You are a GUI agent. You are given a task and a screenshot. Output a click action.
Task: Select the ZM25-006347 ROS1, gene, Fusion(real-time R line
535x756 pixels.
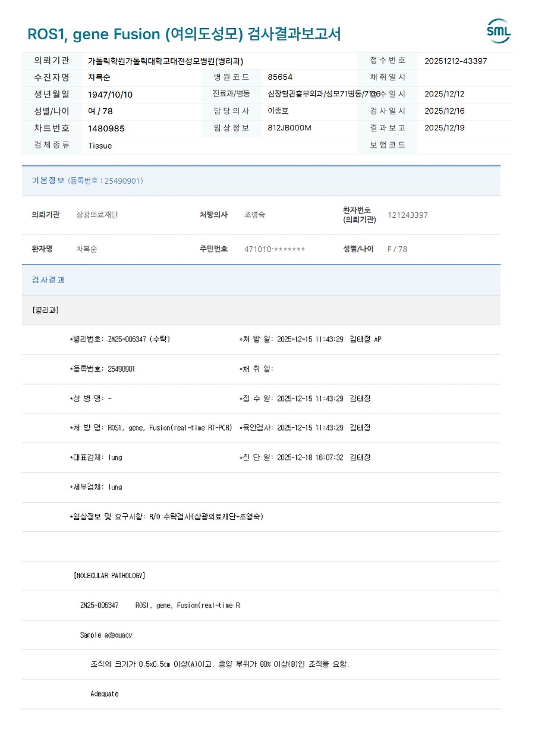(160, 606)
